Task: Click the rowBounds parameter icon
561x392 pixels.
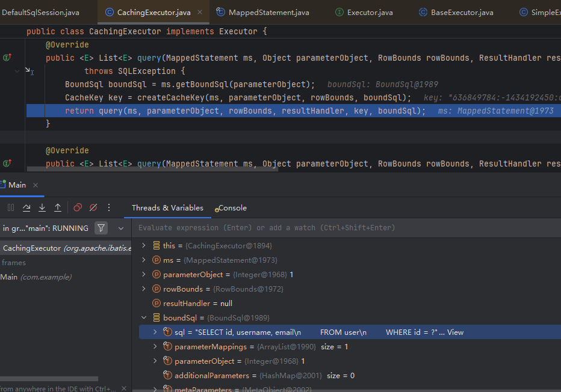Action: (157, 289)
